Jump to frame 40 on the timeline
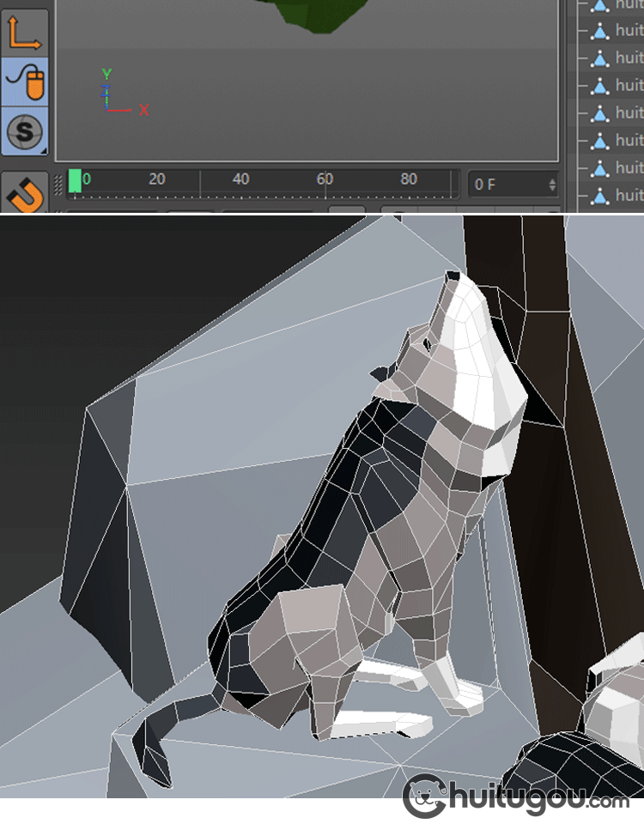644x824 pixels. click(x=241, y=179)
